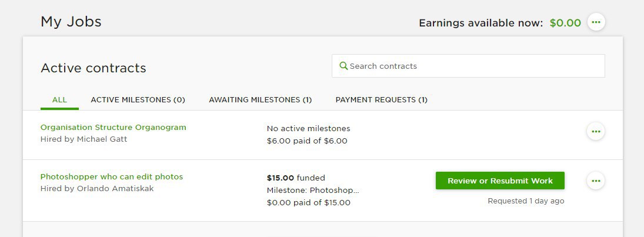Click the Requested 1 day ago label
The width and height of the screenshot is (644, 237).
(526, 201)
